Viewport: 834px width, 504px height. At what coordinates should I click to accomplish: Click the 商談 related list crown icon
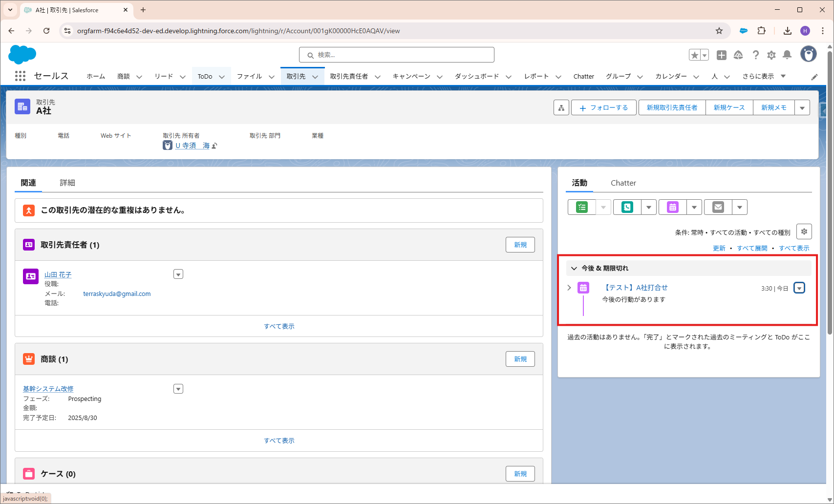(x=29, y=359)
